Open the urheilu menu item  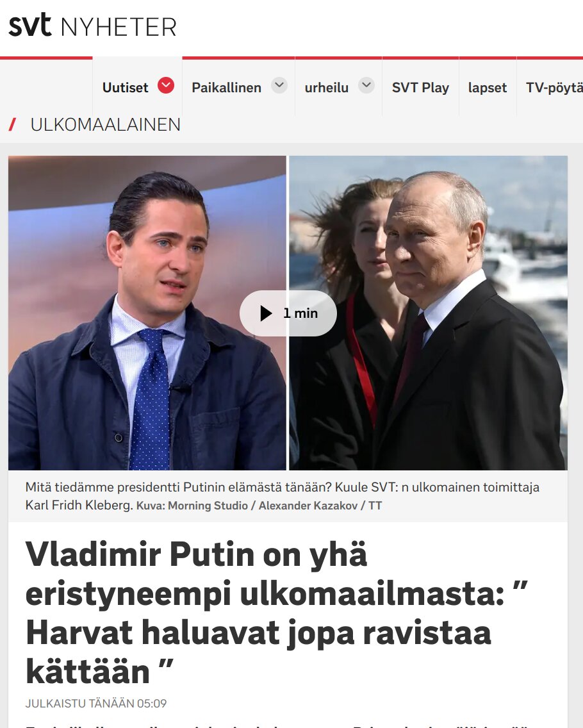[326, 87]
